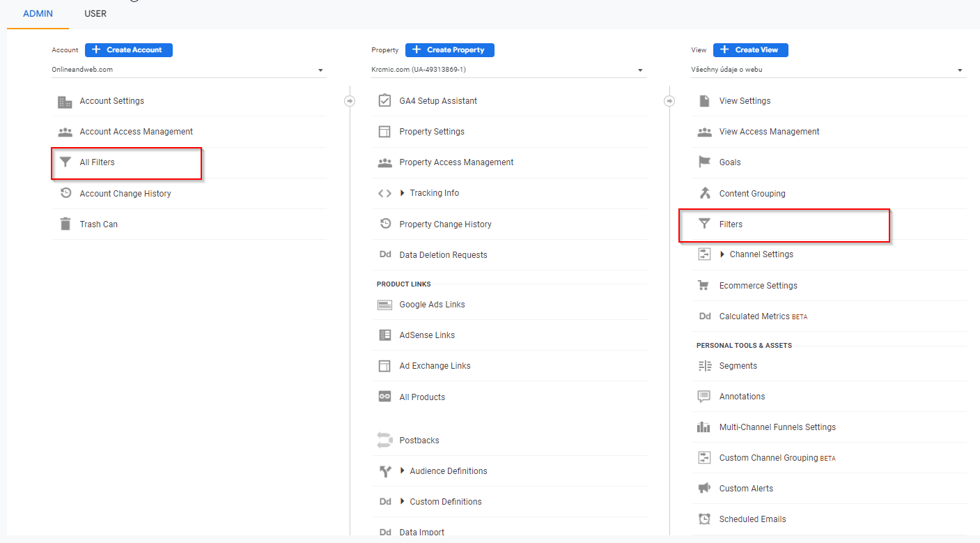Click the Tracking Info code brackets icon
This screenshot has height=543, width=980.
pyautogui.click(x=385, y=193)
